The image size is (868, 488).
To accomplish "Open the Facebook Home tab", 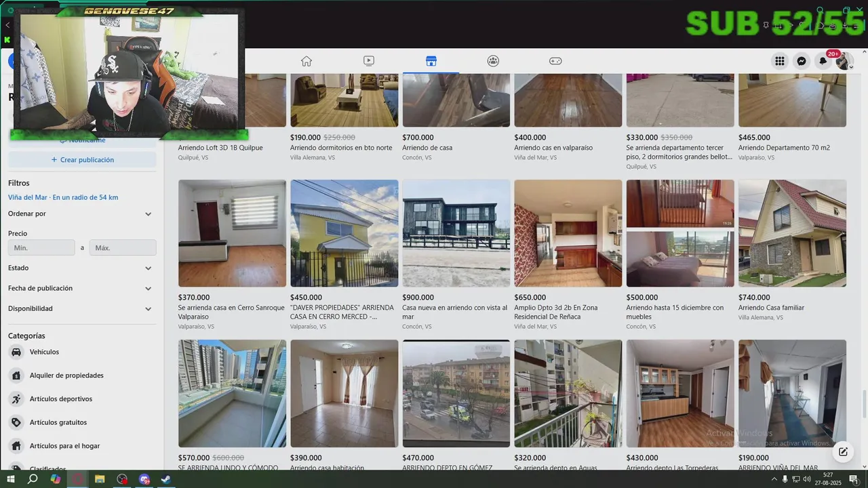I will [307, 61].
